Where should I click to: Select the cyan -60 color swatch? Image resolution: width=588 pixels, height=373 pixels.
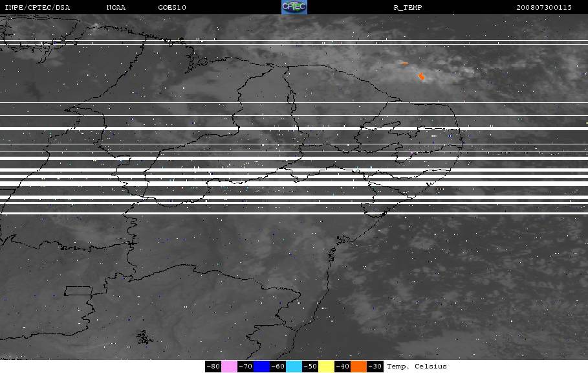[294, 367]
